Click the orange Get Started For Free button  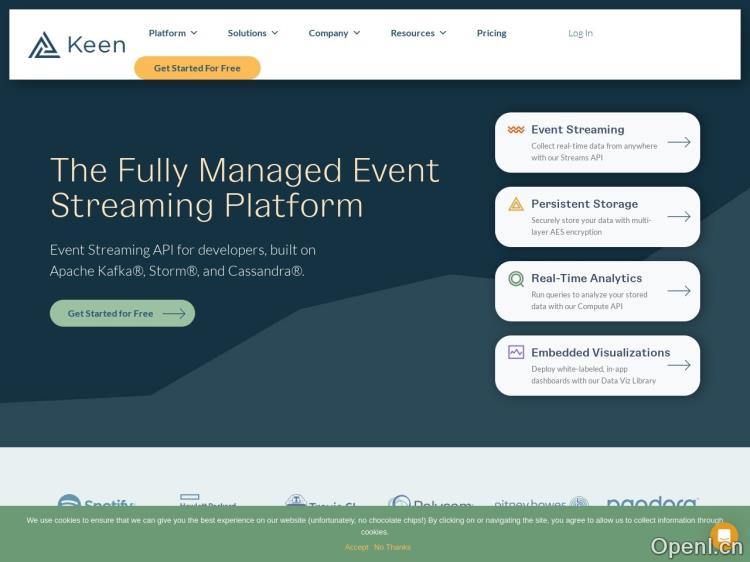click(x=197, y=68)
